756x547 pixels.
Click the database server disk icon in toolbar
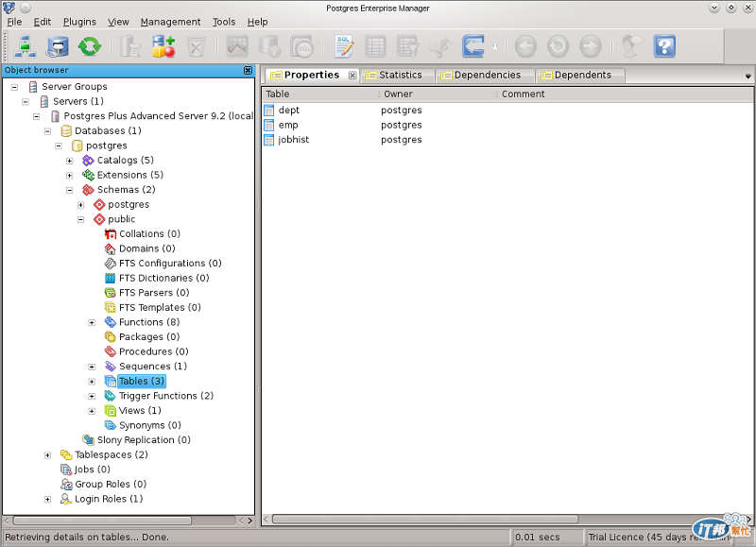click(x=58, y=46)
